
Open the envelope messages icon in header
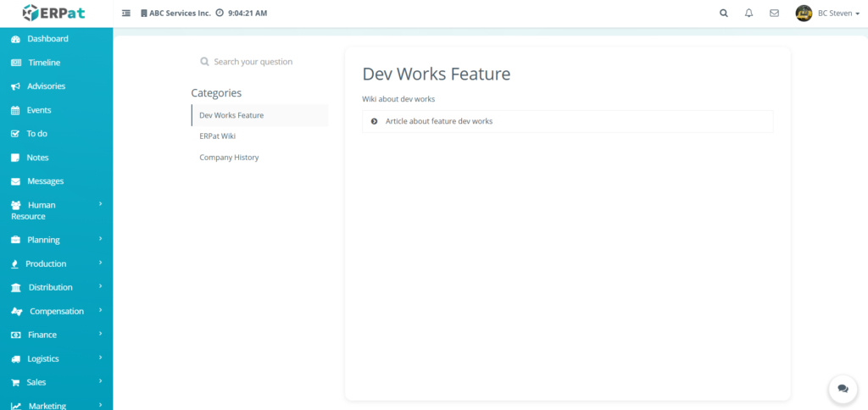tap(774, 14)
